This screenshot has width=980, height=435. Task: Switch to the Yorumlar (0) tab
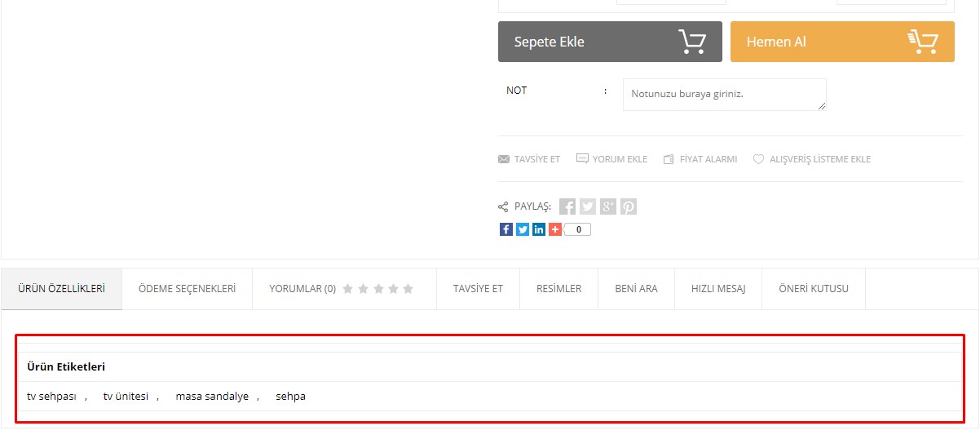pyautogui.click(x=342, y=289)
